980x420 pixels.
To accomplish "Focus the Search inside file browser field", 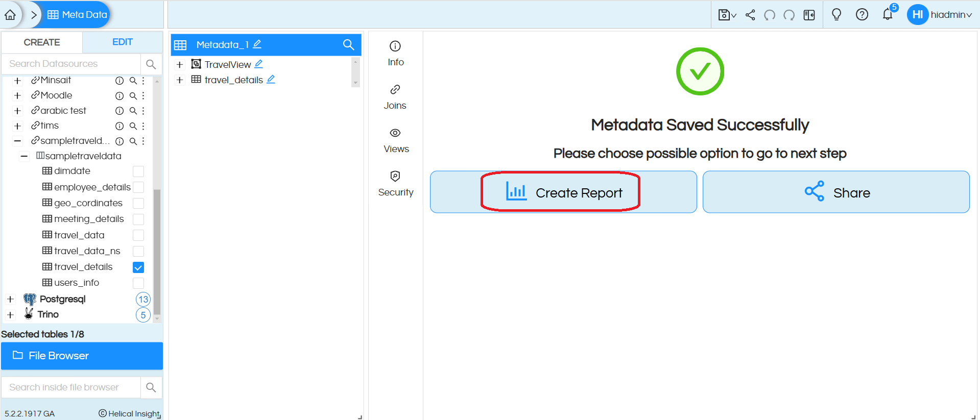I will (71, 387).
